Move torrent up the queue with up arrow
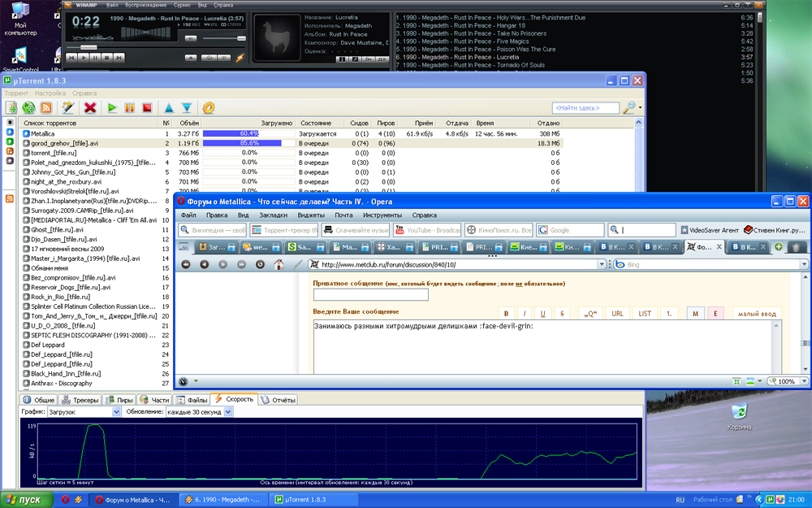This screenshot has width=812, height=508. [169, 107]
